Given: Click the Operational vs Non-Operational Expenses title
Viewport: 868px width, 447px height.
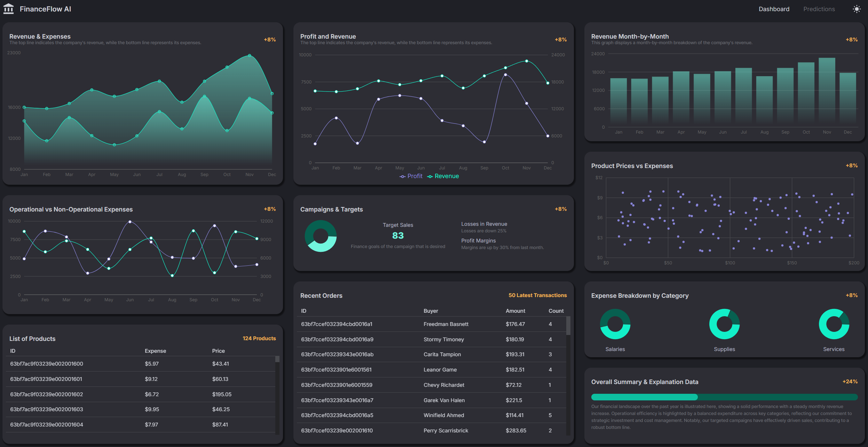Looking at the screenshot, I should 71,209.
